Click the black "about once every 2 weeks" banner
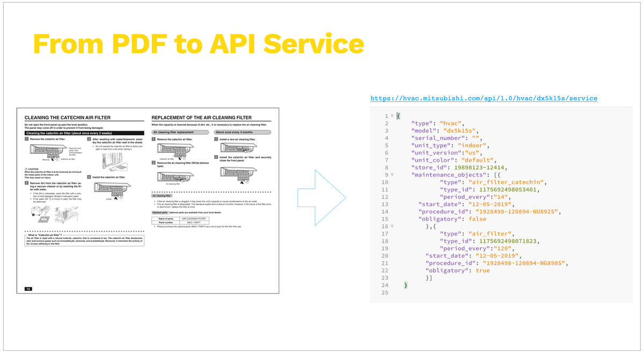This screenshot has width=644, height=354. coord(84,132)
